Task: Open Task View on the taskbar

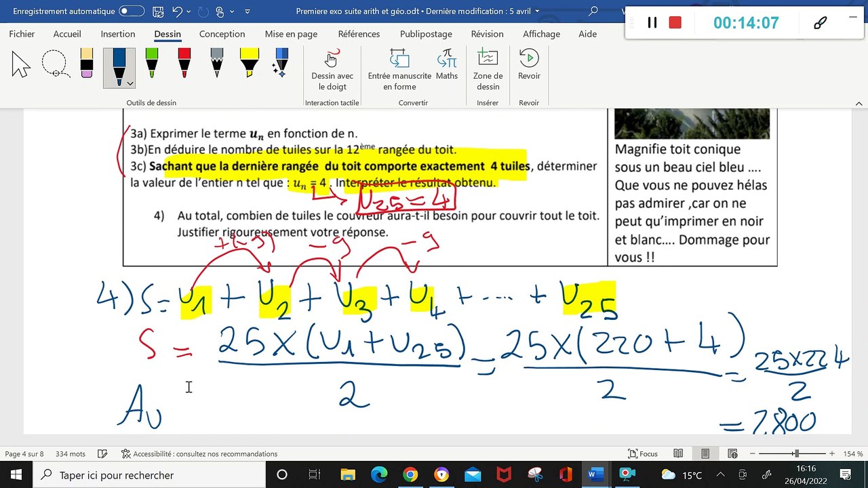Action: [x=314, y=475]
